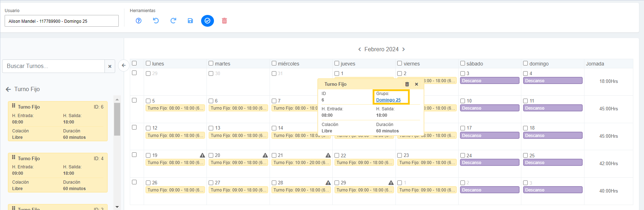644x210 pixels.
Task: Go back from Turno Fijo list
Action: pyautogui.click(x=8, y=89)
